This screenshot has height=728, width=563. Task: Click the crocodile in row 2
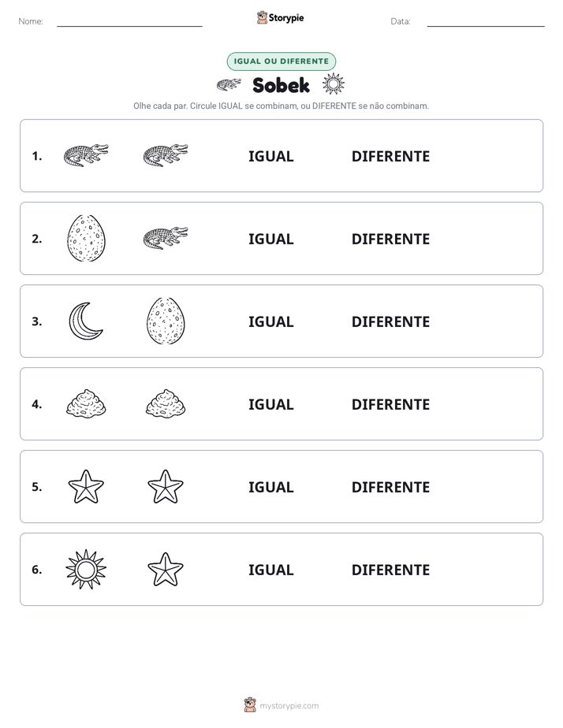point(166,238)
